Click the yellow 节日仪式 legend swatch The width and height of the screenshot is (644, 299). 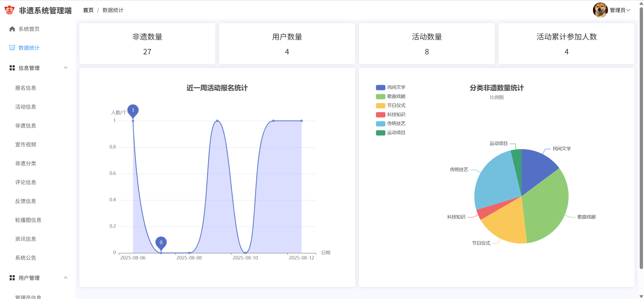click(x=380, y=106)
